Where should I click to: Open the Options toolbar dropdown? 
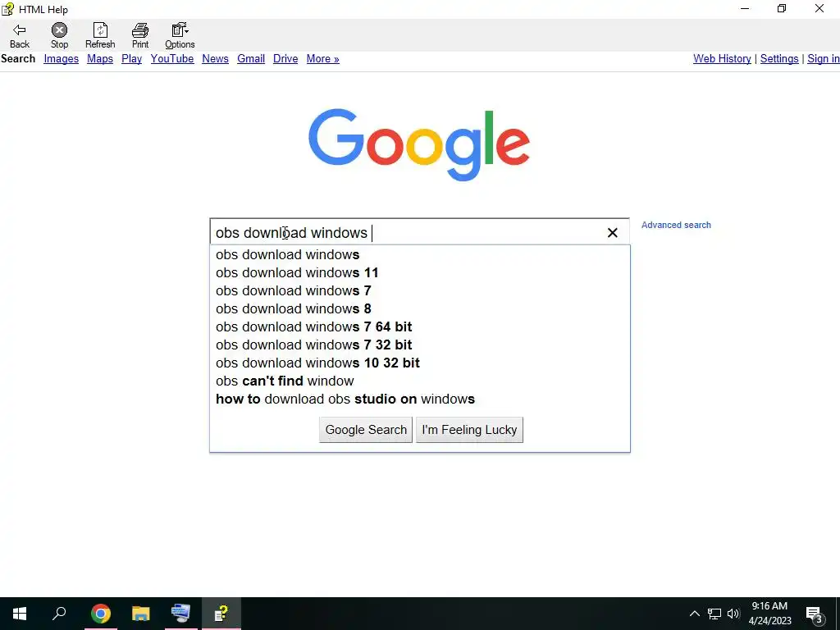[x=180, y=35]
